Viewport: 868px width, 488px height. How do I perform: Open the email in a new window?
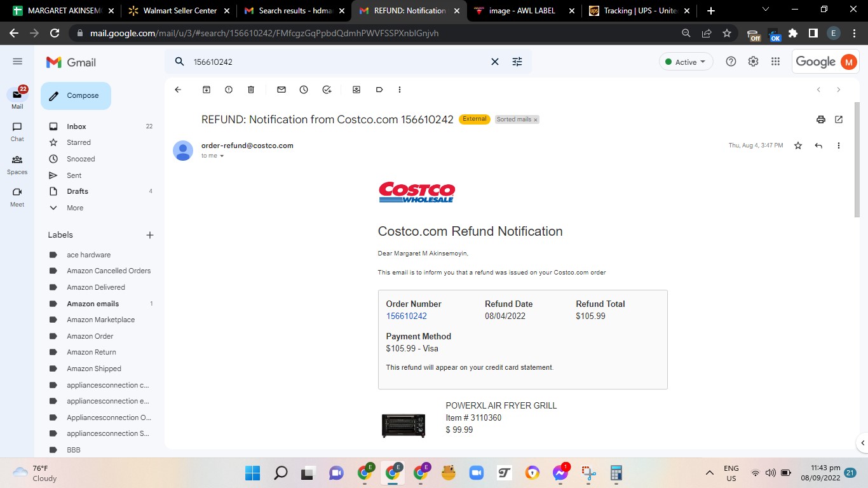point(839,119)
